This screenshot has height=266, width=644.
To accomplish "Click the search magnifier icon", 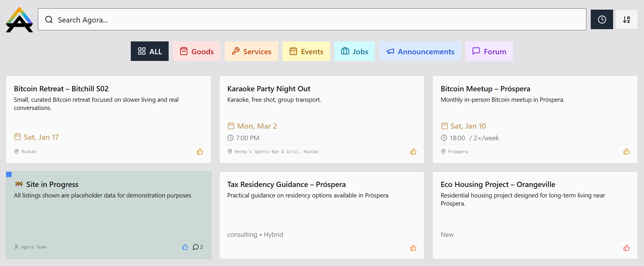I will [x=49, y=20].
